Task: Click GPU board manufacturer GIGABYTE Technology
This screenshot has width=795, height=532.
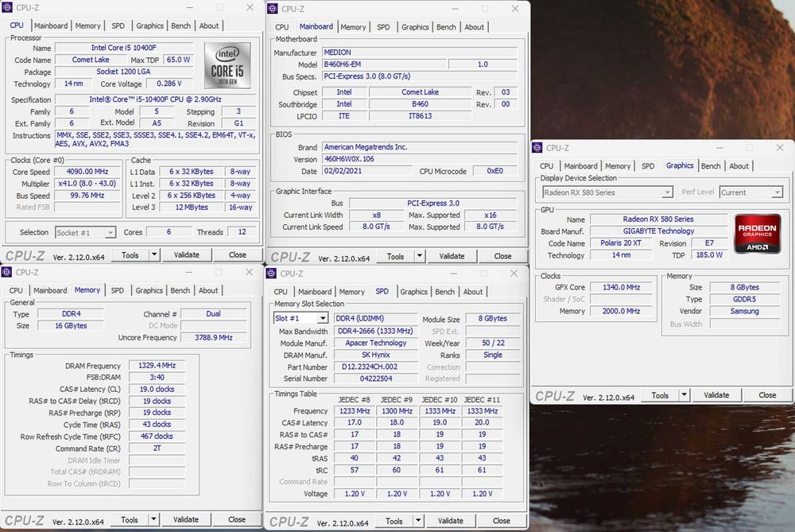Action: click(658, 231)
